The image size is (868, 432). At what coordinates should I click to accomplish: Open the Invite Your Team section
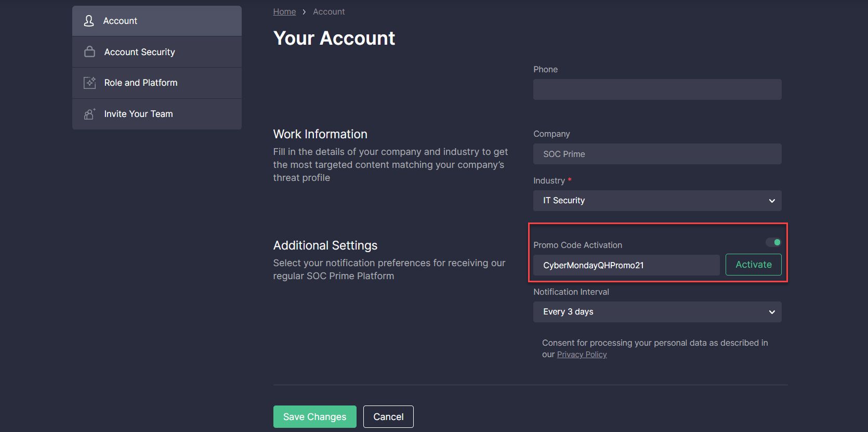(x=157, y=114)
